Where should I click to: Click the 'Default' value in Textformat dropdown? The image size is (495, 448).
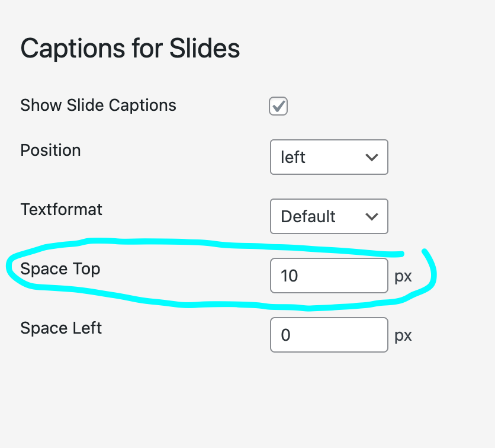point(308,216)
